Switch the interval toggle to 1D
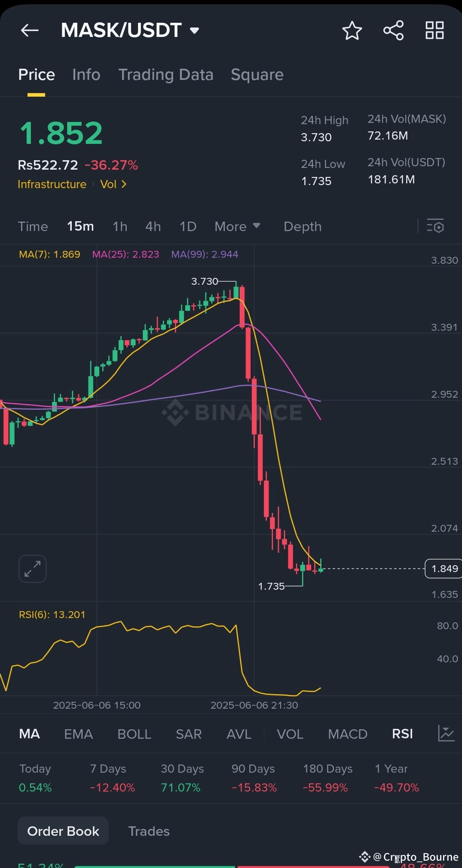Viewport: 462px width, 868px height. pyautogui.click(x=187, y=226)
